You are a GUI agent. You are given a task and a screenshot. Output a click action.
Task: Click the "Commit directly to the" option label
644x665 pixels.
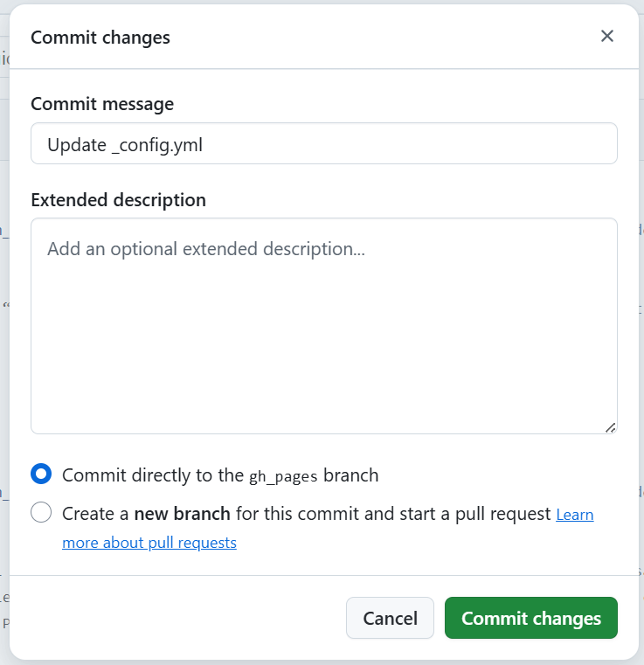[x=153, y=475]
